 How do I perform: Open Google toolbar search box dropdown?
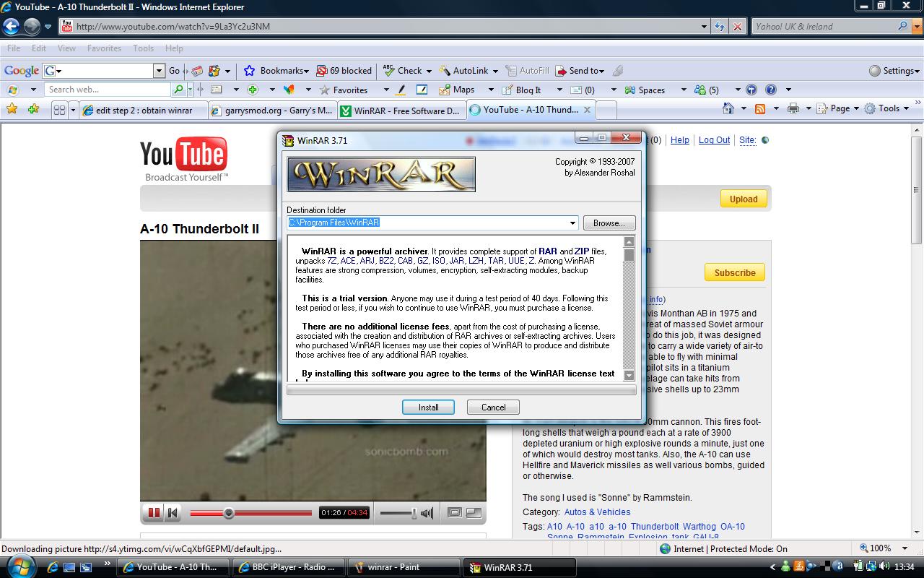[x=159, y=71]
